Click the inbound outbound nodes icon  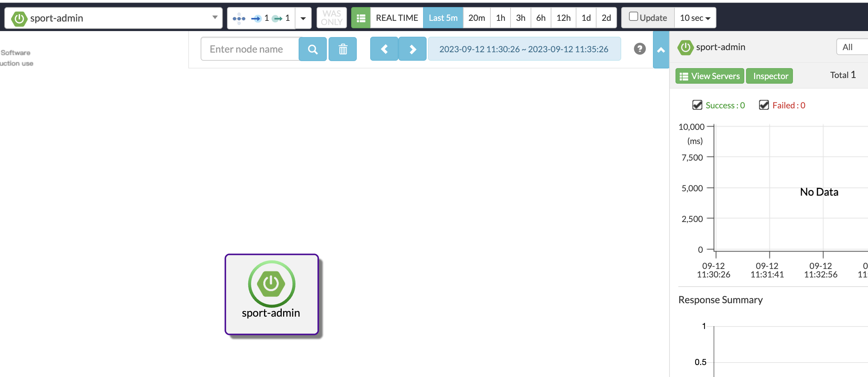[239, 18]
